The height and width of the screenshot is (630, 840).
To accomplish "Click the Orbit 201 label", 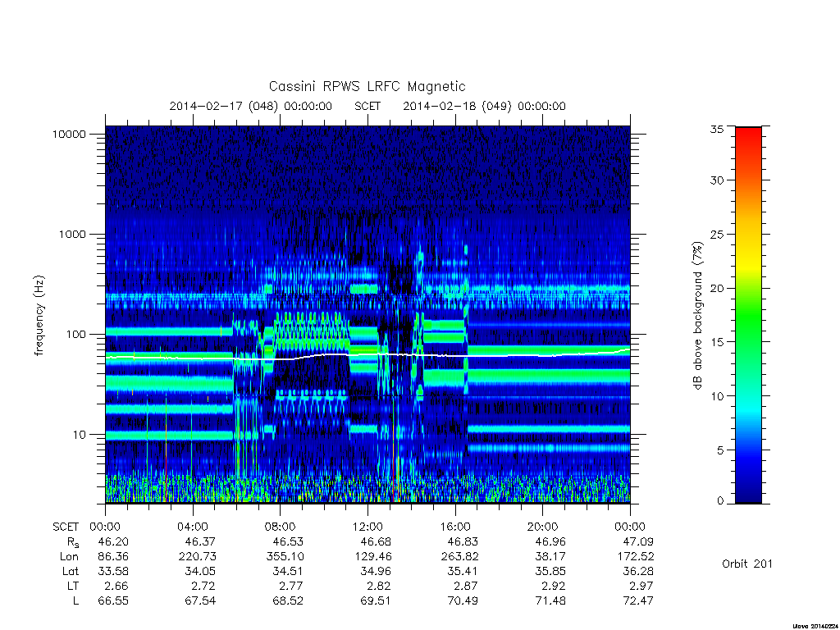I will 747,564.
